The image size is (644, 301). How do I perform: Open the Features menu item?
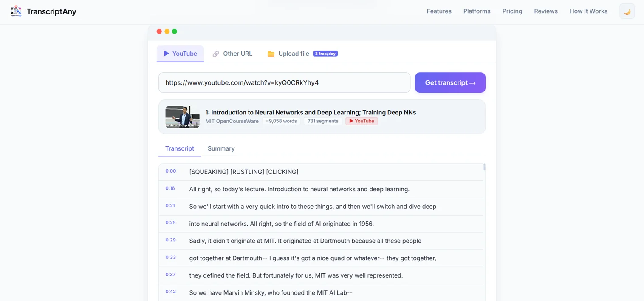439,11
